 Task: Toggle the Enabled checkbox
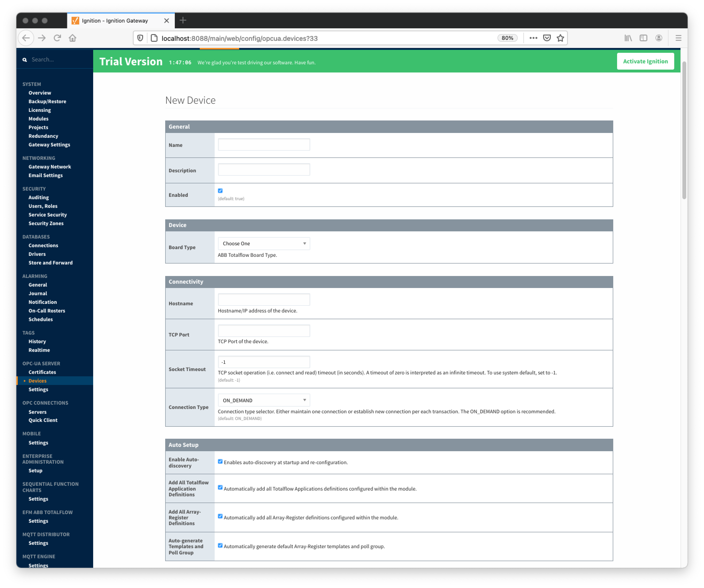tap(220, 191)
